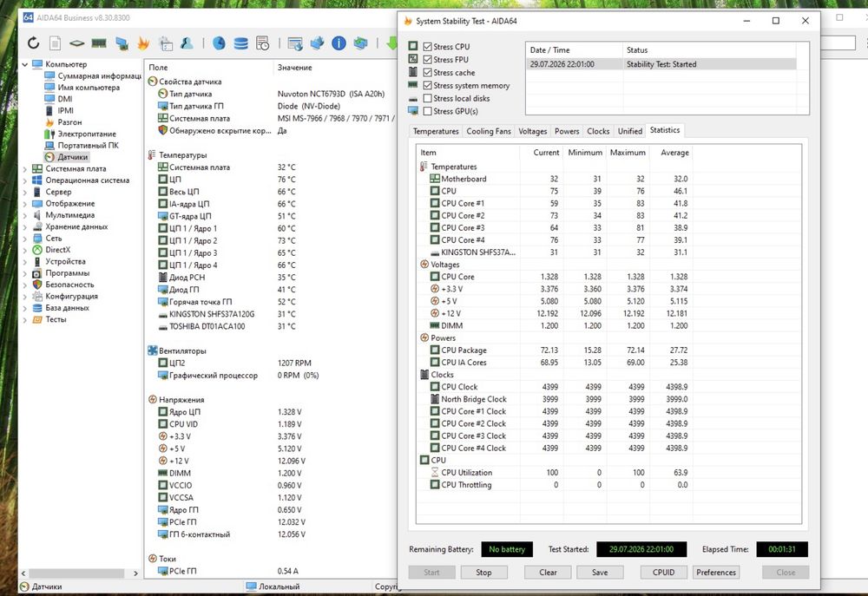This screenshot has height=596, width=868.
Task: Toggle the Stress CPU checkbox
Action: pyautogui.click(x=427, y=47)
